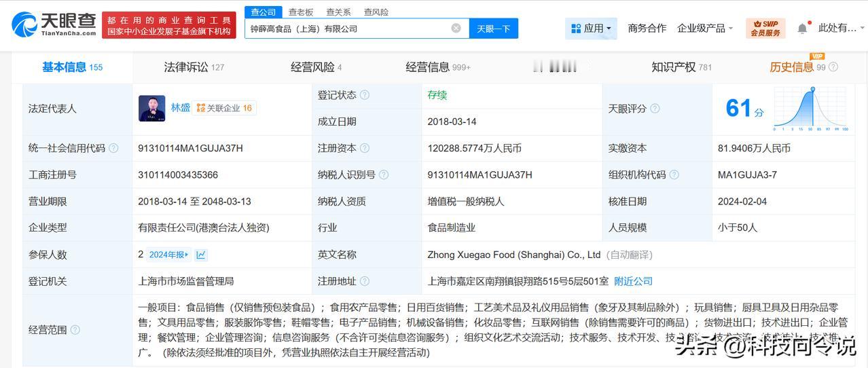Click the help icon next to 注册地址
Image resolution: width=868 pixels, height=368 pixels.
click(x=365, y=281)
